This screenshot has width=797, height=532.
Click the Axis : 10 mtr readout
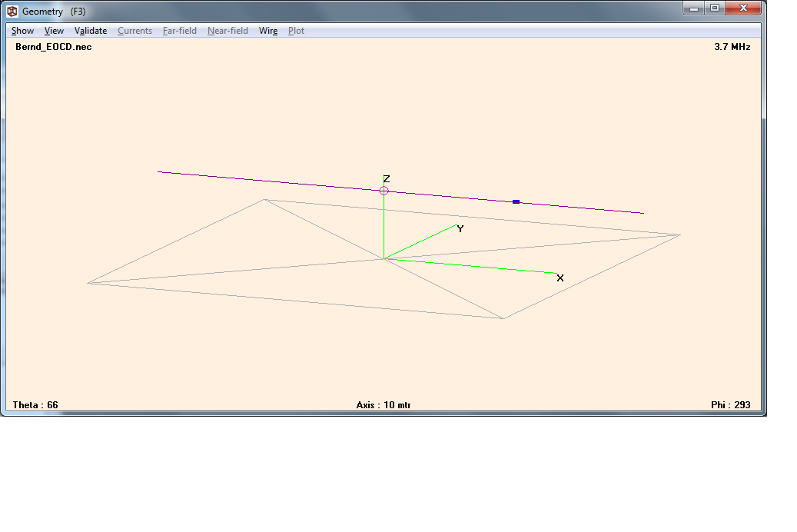click(x=384, y=405)
